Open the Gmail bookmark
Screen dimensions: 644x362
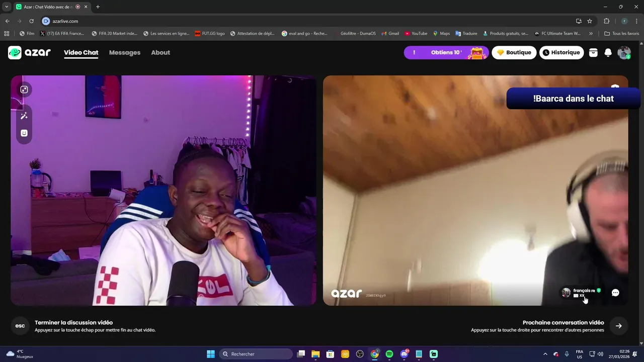pos(390,34)
